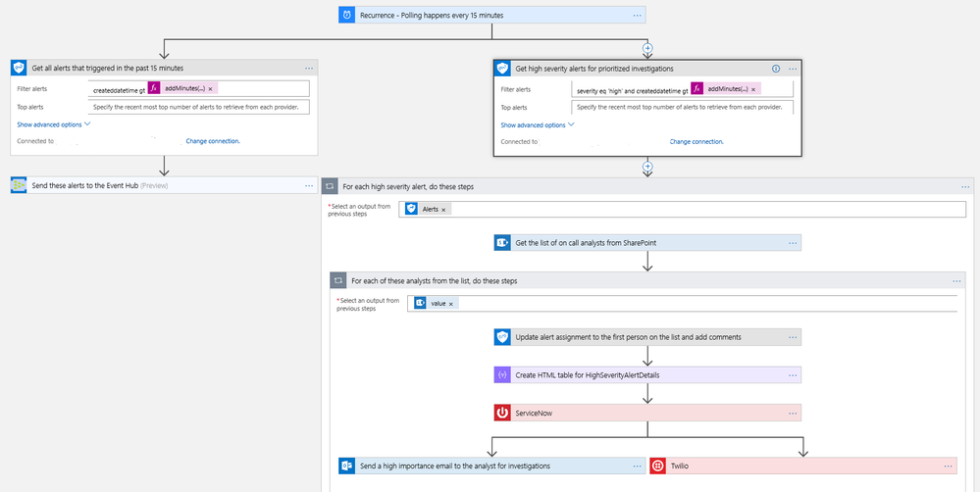Click the SharePoint icon on on-call analysts step
Screen dimensions: 980x492
click(502, 243)
